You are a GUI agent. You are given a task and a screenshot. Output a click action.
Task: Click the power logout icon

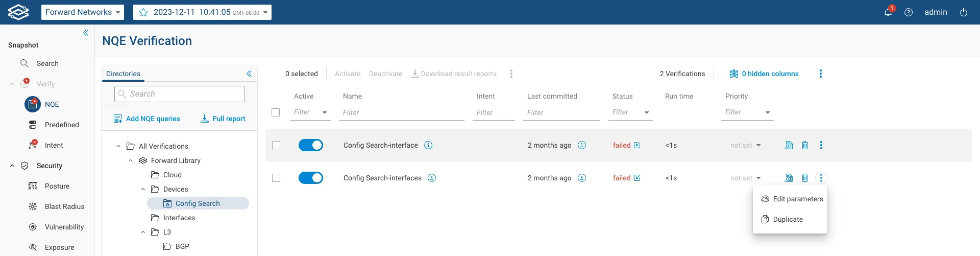point(964,12)
